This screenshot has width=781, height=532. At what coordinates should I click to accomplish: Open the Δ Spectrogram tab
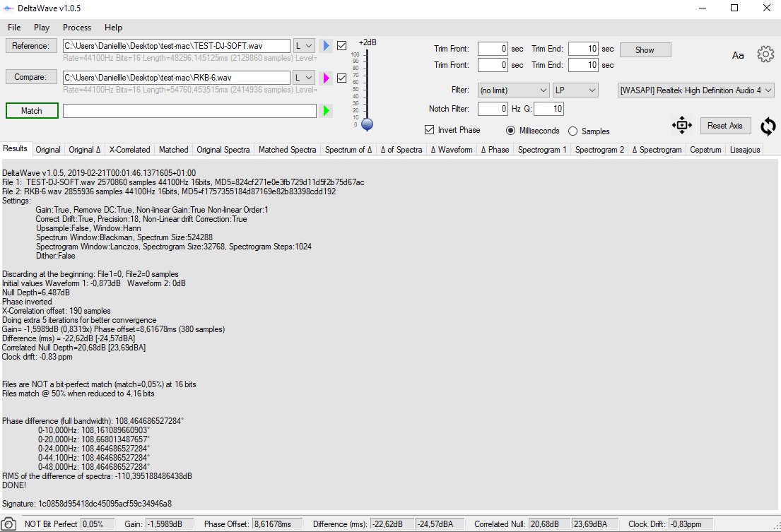coord(657,149)
